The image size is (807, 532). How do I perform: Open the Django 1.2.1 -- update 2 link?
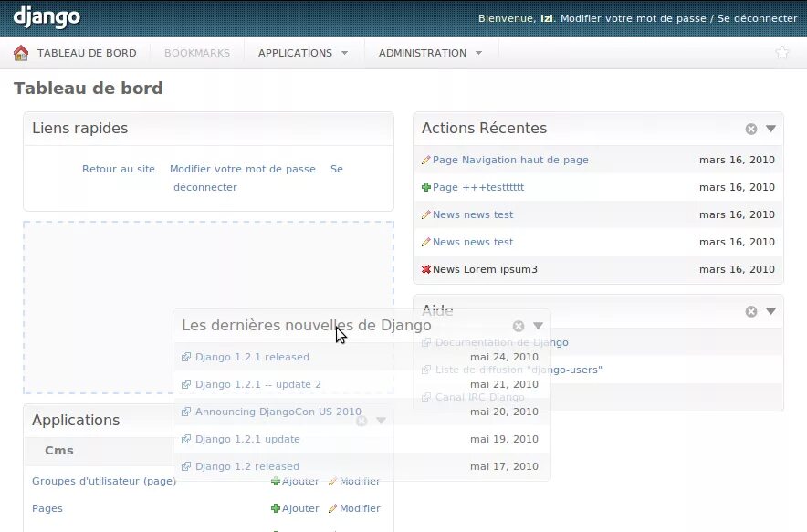pos(257,384)
